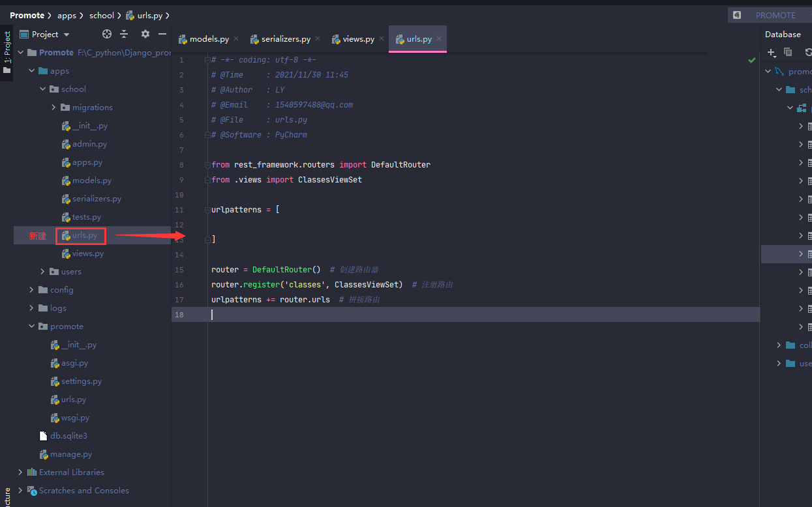Toggle the 1: Project side tool tab
The width and height of the screenshot is (812, 507).
tap(7, 53)
